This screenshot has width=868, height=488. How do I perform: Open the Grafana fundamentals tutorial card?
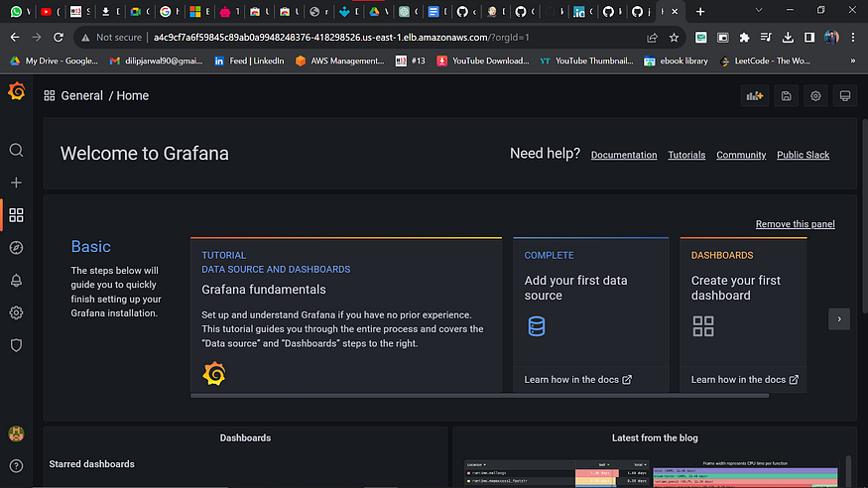(x=346, y=314)
